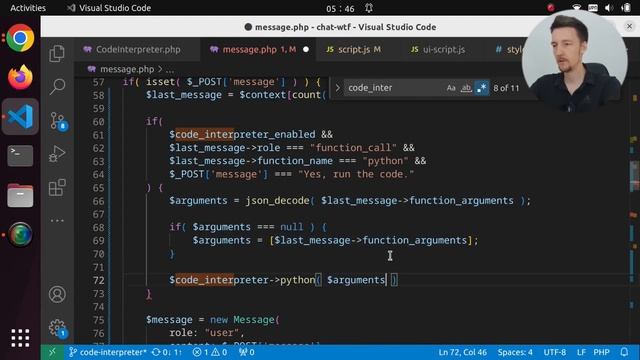640x360 pixels.
Task: Open the globe application in the dock
Action: 20,234
